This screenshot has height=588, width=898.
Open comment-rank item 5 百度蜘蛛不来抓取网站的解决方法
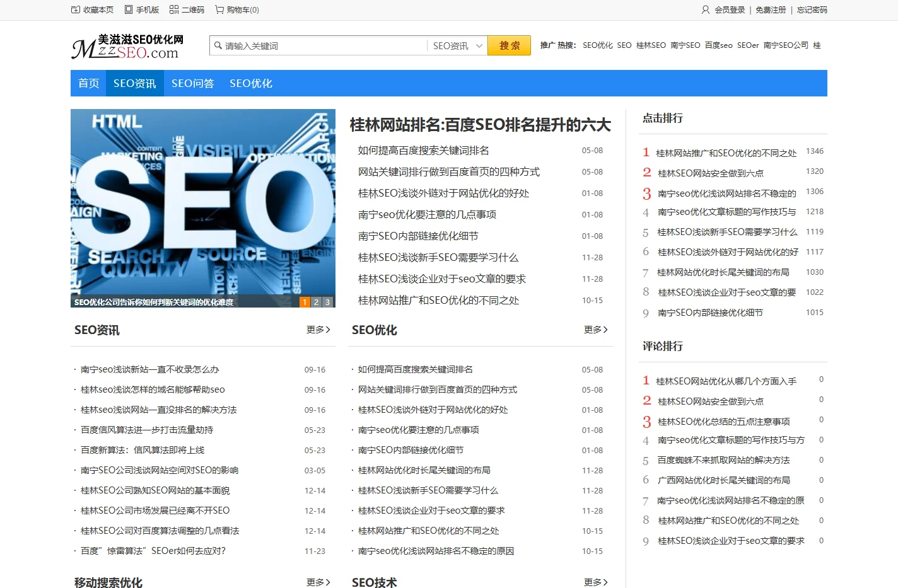click(x=724, y=461)
